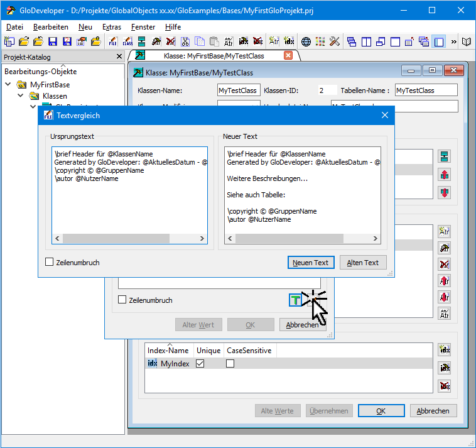
Task: Click the tile windows side-by-side toolbar icon
Action: 366,41
